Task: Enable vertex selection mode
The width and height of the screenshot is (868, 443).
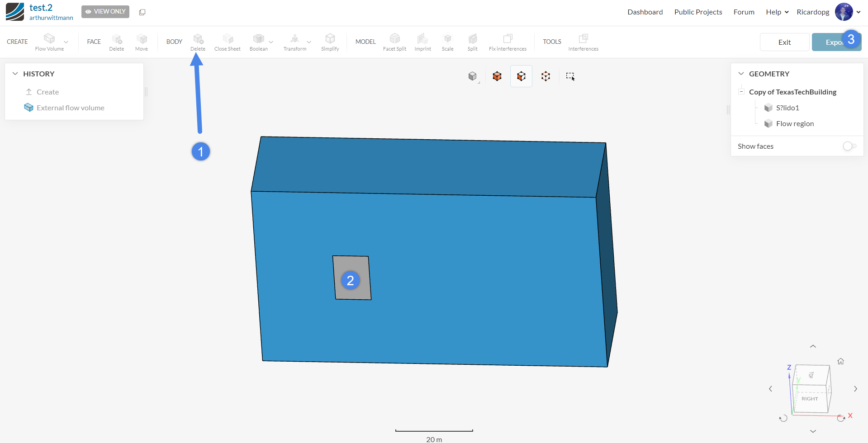Action: [x=545, y=76]
